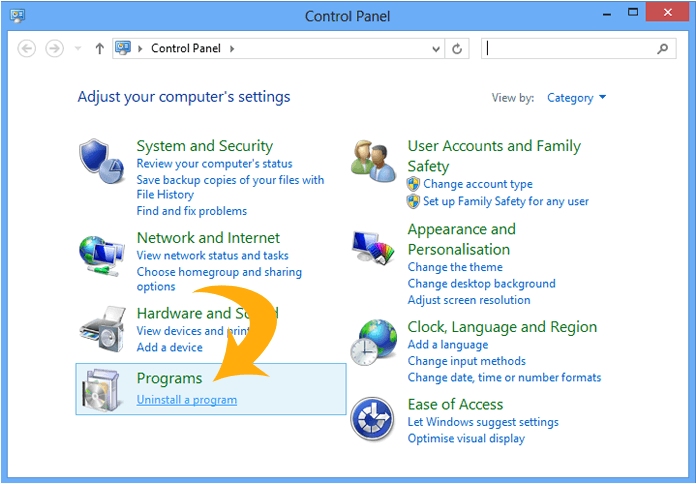The height and width of the screenshot is (484, 696).
Task: Click Change desktop background link
Action: click(482, 283)
